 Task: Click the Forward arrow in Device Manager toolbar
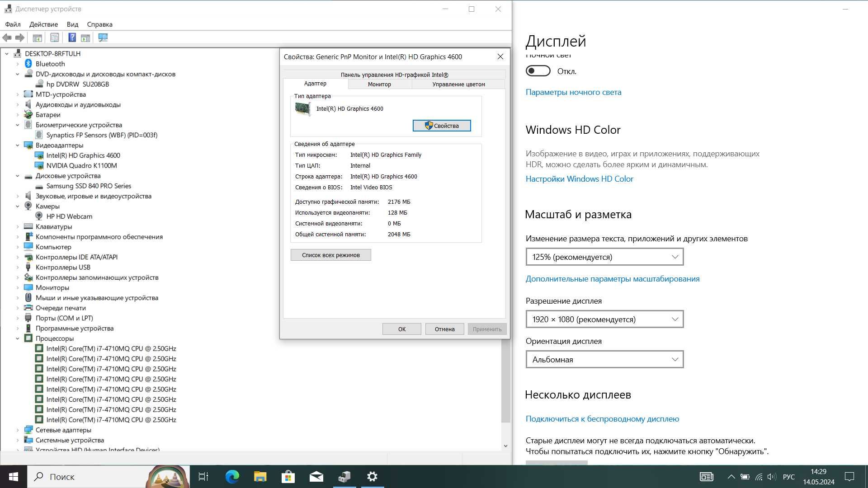(19, 38)
